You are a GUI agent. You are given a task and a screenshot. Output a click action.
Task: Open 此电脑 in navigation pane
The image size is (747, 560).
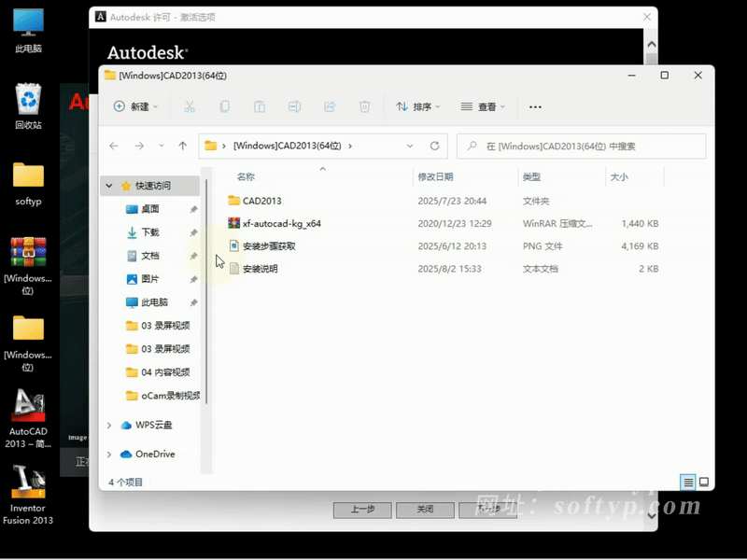click(154, 301)
